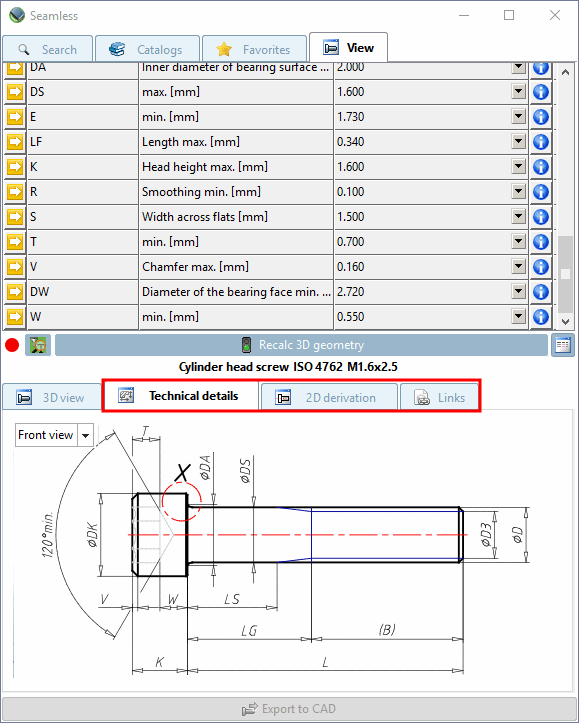
Task: Expand the dropdown for the Smoothing min. value
Action: [x=519, y=192]
